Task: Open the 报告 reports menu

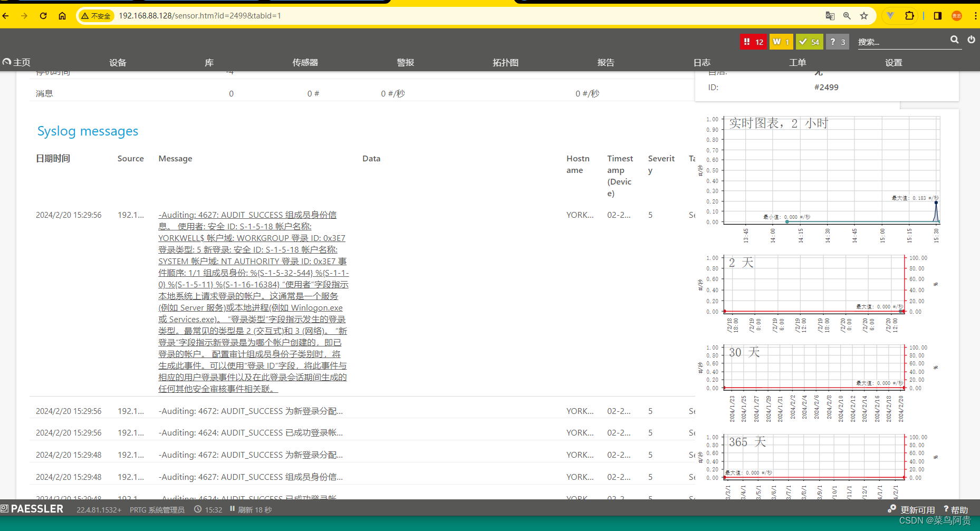Action: click(x=606, y=62)
